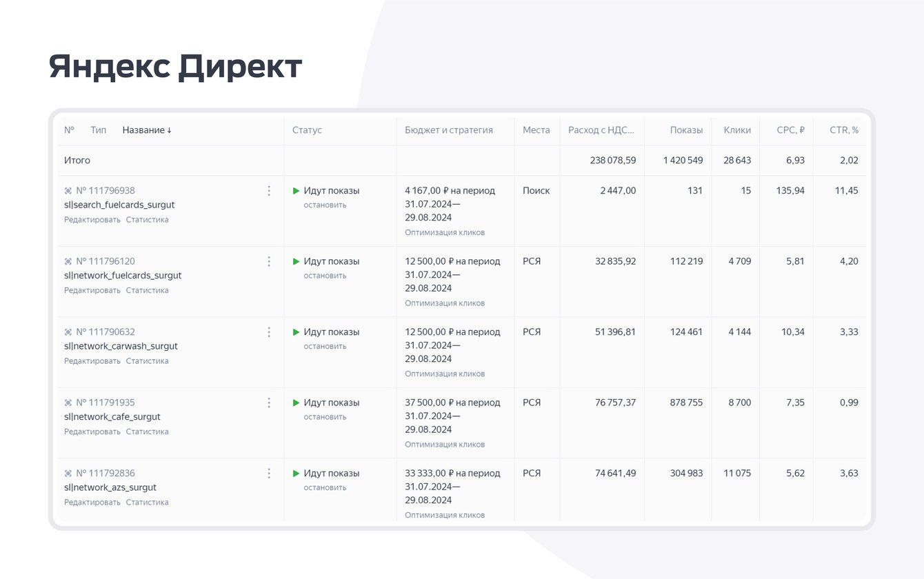Viewport: 924px width, 579px height.
Task: Stop impressions via остановить for sl|network_cafe_surgut
Action: coord(325,417)
